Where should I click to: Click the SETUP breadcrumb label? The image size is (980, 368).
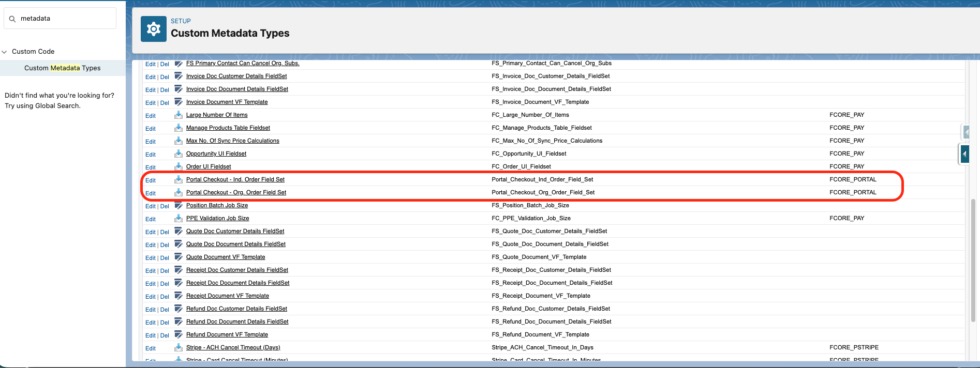[181, 21]
